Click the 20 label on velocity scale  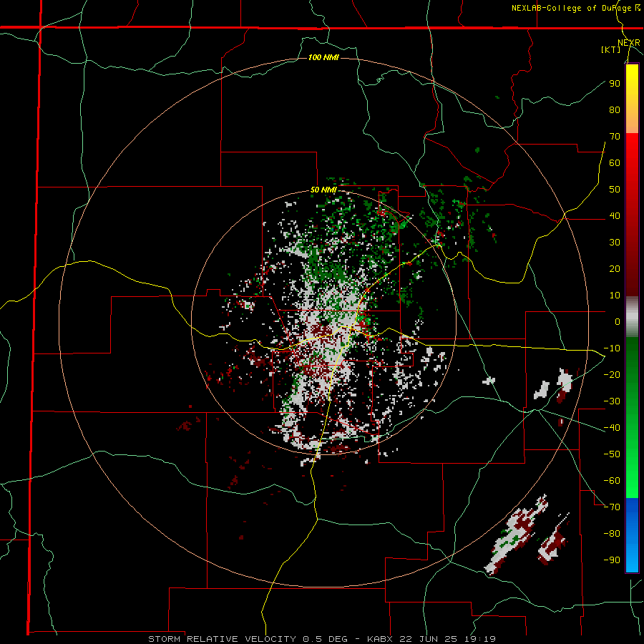click(615, 268)
